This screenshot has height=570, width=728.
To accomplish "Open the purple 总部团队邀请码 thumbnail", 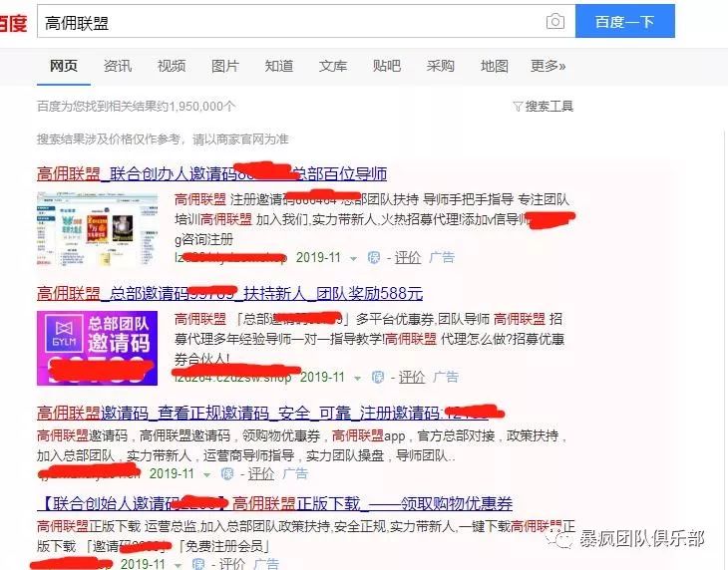I will click(97, 348).
